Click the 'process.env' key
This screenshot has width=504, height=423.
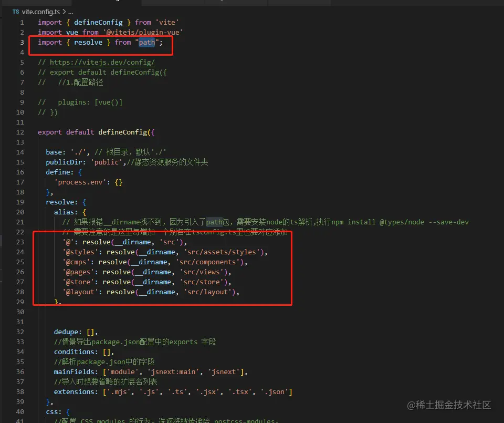point(80,182)
